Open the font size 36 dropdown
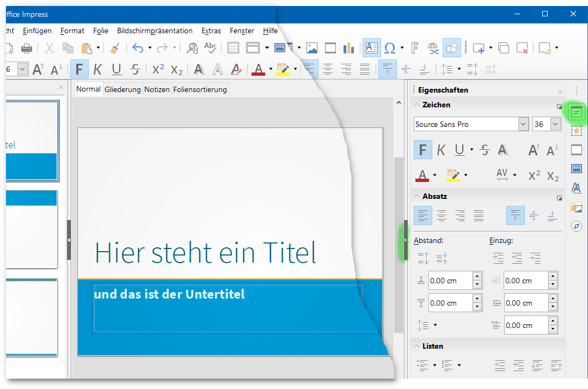 (x=555, y=124)
